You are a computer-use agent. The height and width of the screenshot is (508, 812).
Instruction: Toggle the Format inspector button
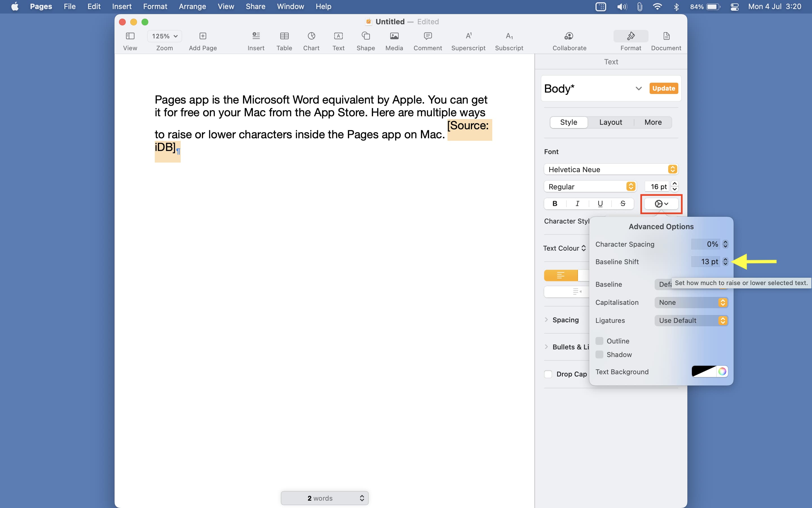click(x=630, y=36)
